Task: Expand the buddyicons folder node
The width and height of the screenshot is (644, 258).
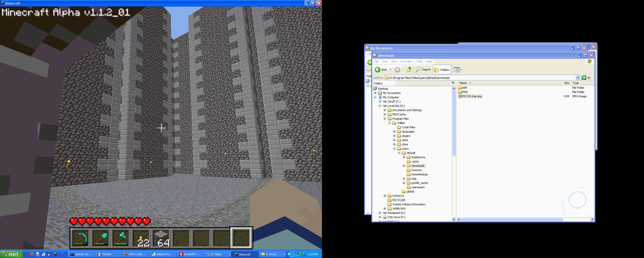Action: (x=404, y=157)
